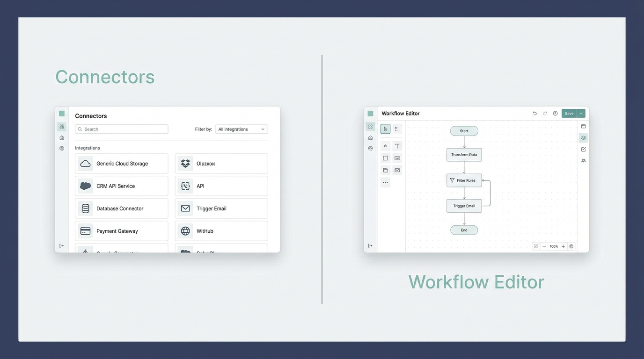Open the API connector card

pos(221,186)
